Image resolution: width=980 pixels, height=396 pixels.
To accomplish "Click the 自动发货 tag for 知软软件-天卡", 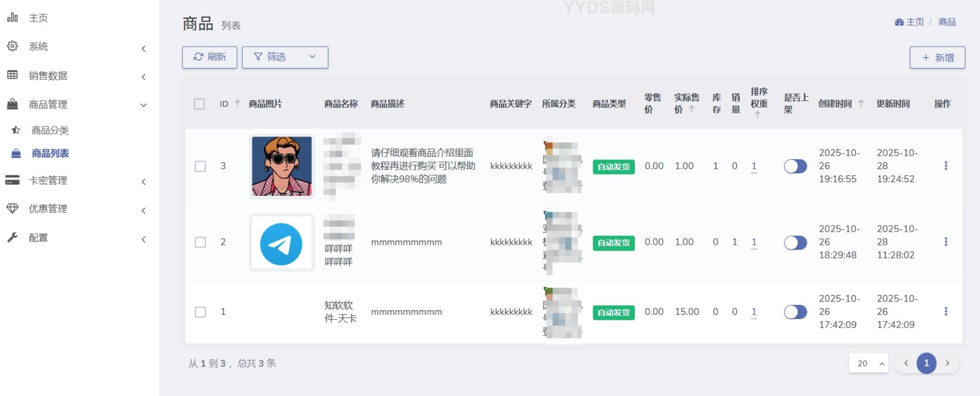I will (x=613, y=312).
